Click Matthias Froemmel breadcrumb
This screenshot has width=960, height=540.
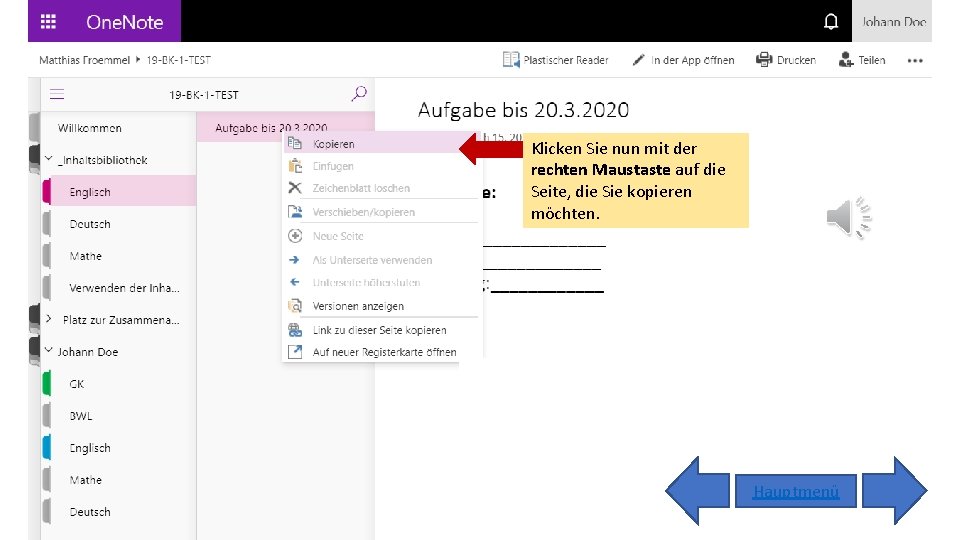(84, 60)
